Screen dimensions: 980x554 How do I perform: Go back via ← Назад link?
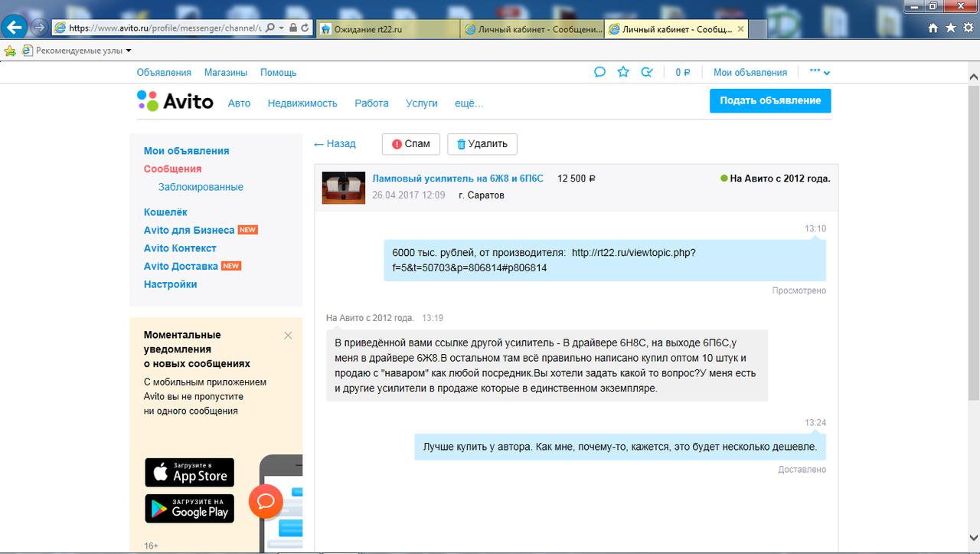tap(335, 143)
